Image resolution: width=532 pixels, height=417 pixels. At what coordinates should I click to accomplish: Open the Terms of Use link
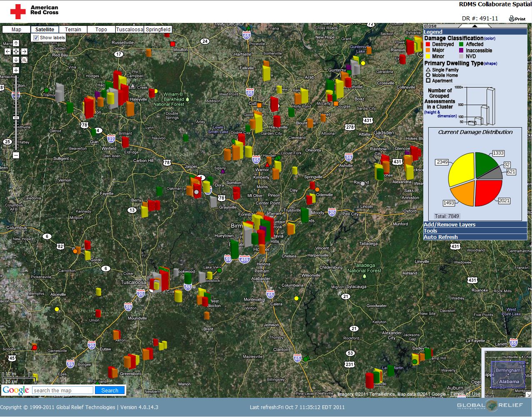(x=465, y=394)
